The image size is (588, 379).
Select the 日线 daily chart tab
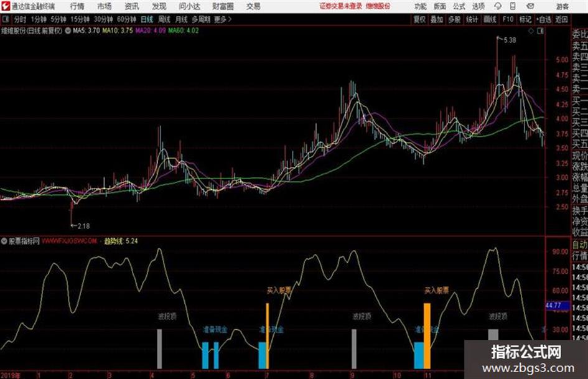click(x=147, y=19)
